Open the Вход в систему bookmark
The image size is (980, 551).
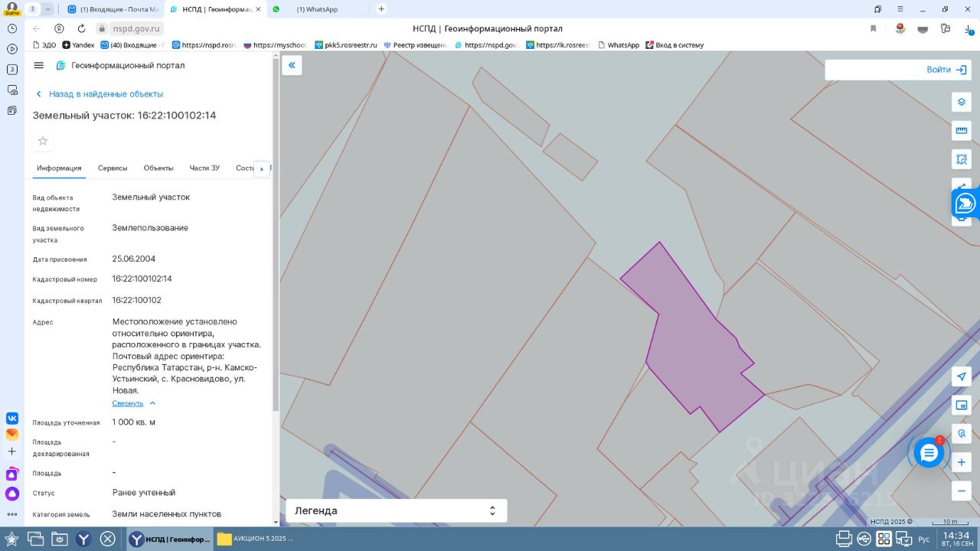[x=675, y=45]
